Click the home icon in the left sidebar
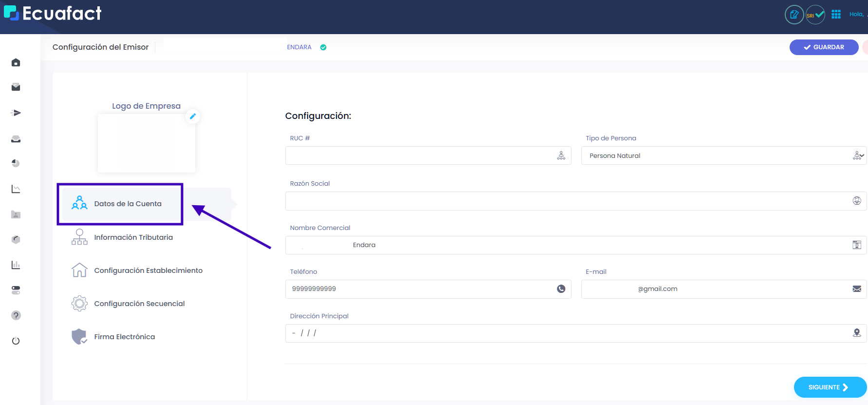868x405 pixels. pos(16,62)
